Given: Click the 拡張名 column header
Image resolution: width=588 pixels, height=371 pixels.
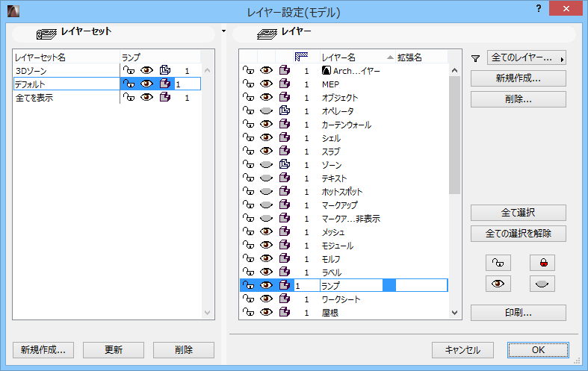Looking at the screenshot, I should tap(421, 57).
